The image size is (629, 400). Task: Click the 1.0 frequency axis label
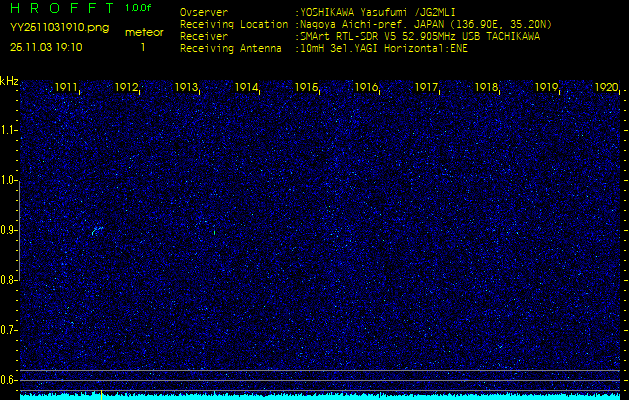pos(8,181)
